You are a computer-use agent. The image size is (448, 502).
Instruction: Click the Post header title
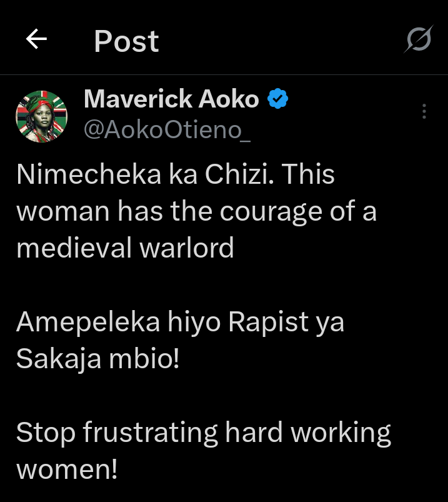pyautogui.click(x=126, y=41)
